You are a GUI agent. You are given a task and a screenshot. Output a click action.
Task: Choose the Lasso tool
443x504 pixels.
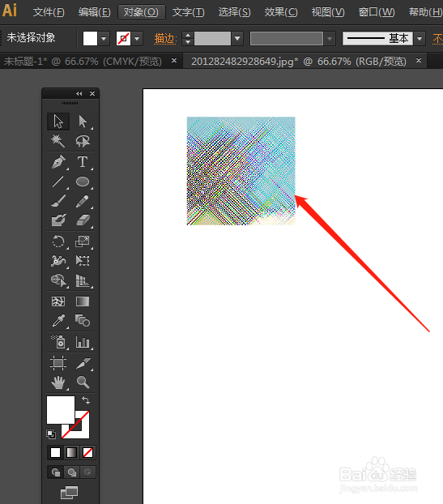(x=83, y=141)
